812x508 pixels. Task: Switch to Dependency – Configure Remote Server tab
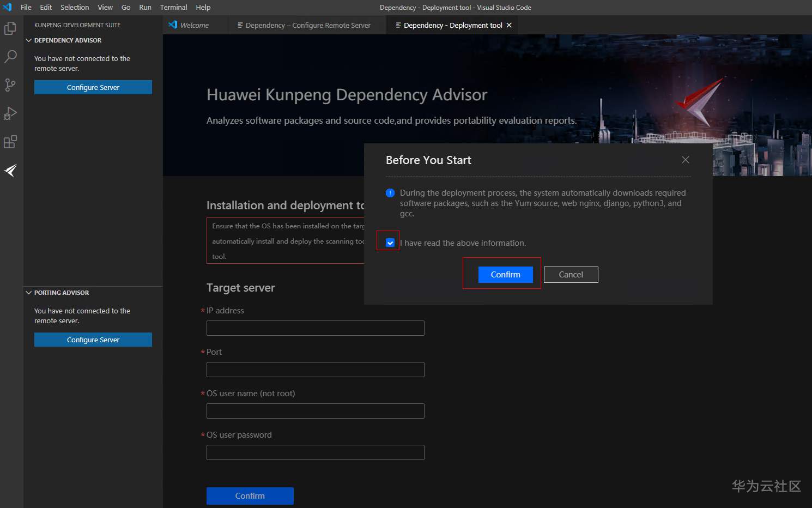(308, 25)
